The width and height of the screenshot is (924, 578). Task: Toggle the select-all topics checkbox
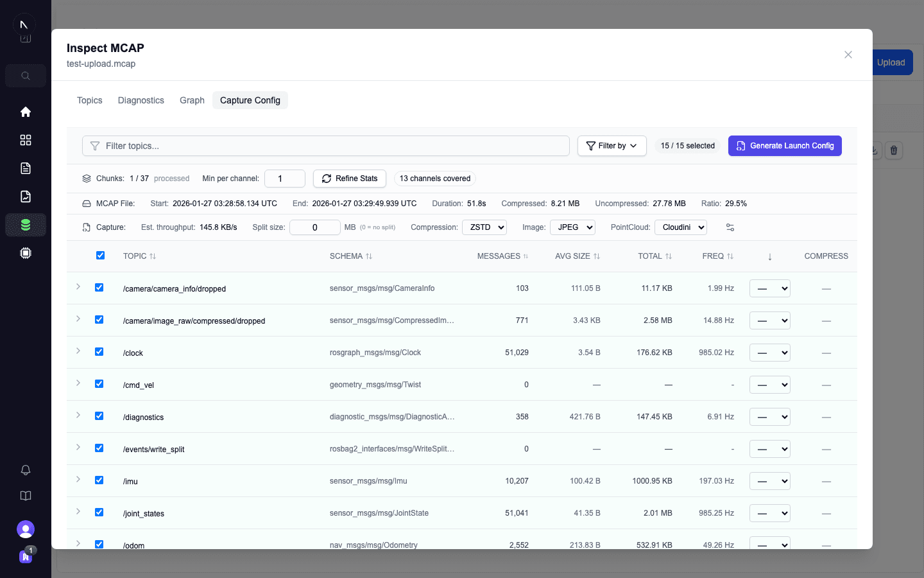pyautogui.click(x=100, y=255)
